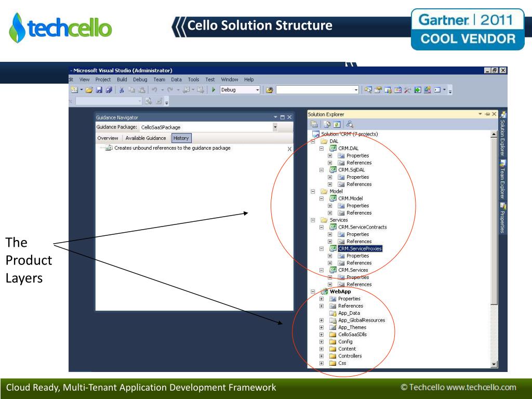Open the Debug menu
532x399 pixels.
coord(140,79)
